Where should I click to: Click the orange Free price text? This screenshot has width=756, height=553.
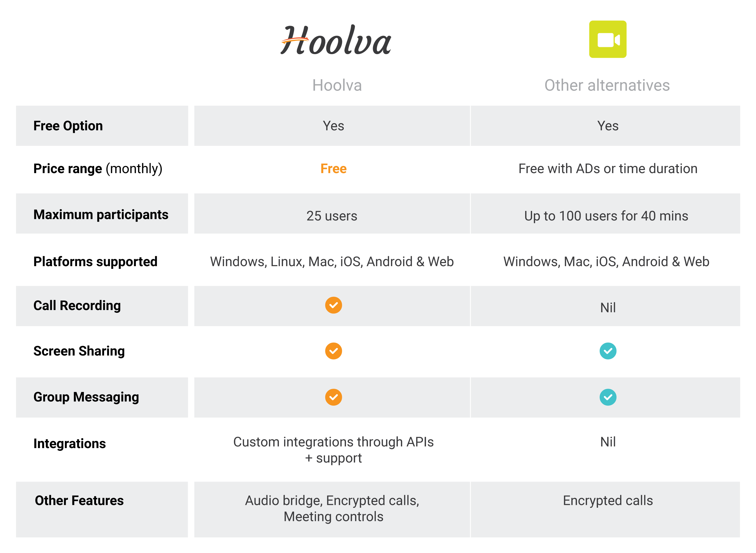point(334,168)
